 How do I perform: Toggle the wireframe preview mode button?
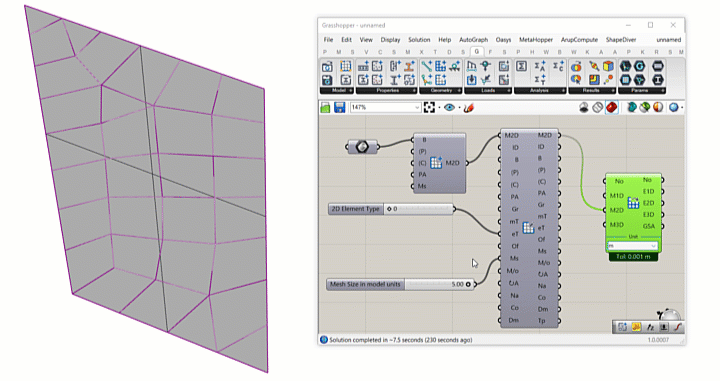(x=597, y=107)
